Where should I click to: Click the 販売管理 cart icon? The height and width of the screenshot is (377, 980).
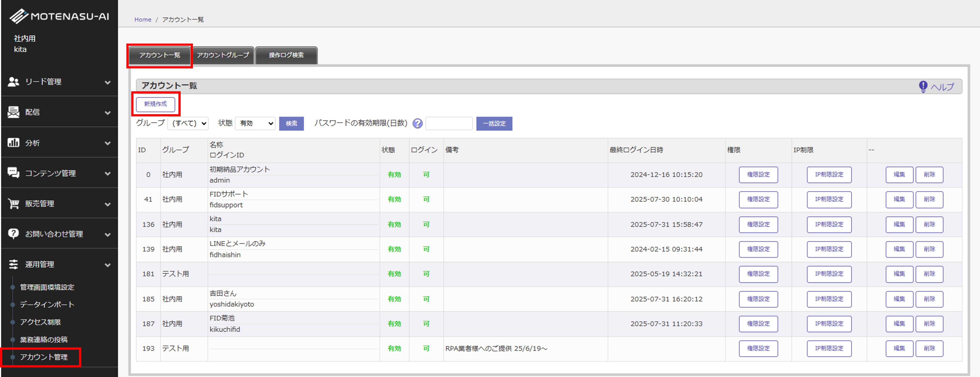[13, 204]
